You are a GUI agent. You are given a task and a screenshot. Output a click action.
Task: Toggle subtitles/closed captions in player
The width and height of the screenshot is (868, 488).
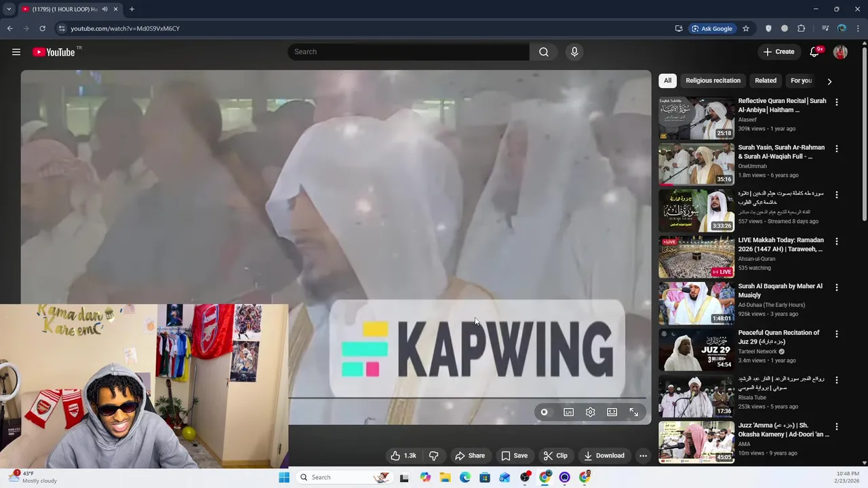tap(568, 412)
